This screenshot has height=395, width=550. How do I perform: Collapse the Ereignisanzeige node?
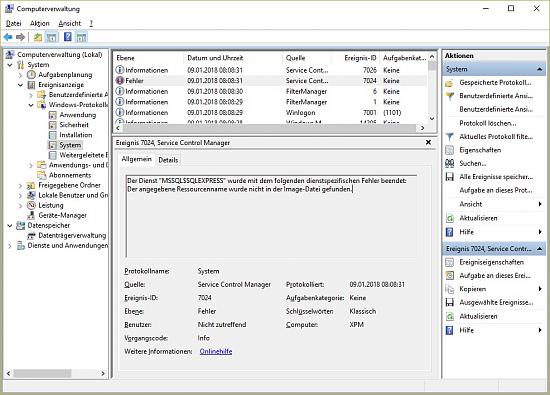pos(20,85)
